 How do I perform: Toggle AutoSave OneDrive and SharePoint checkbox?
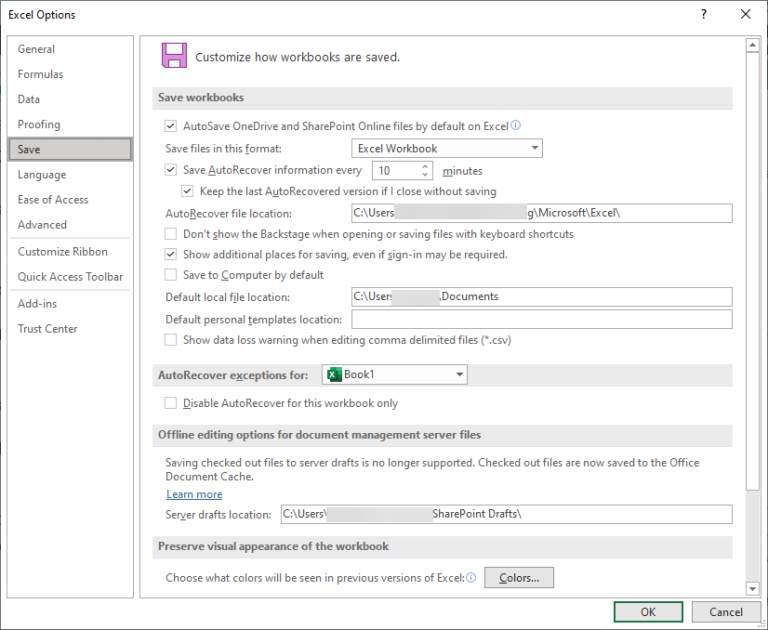170,127
